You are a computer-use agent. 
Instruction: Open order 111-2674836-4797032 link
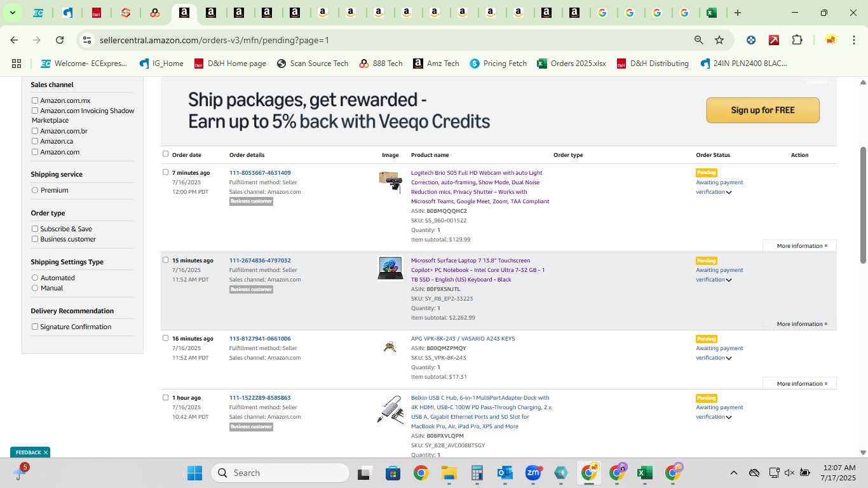tap(260, 261)
